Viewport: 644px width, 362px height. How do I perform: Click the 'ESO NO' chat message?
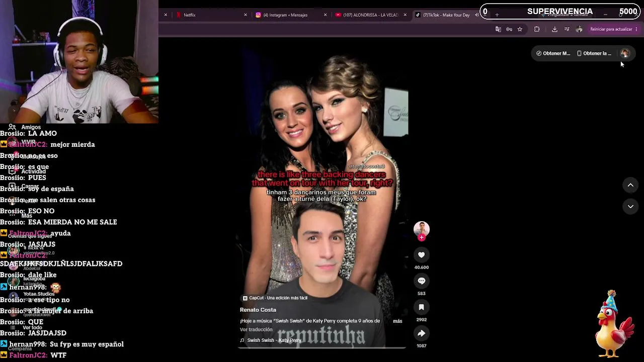click(41, 211)
